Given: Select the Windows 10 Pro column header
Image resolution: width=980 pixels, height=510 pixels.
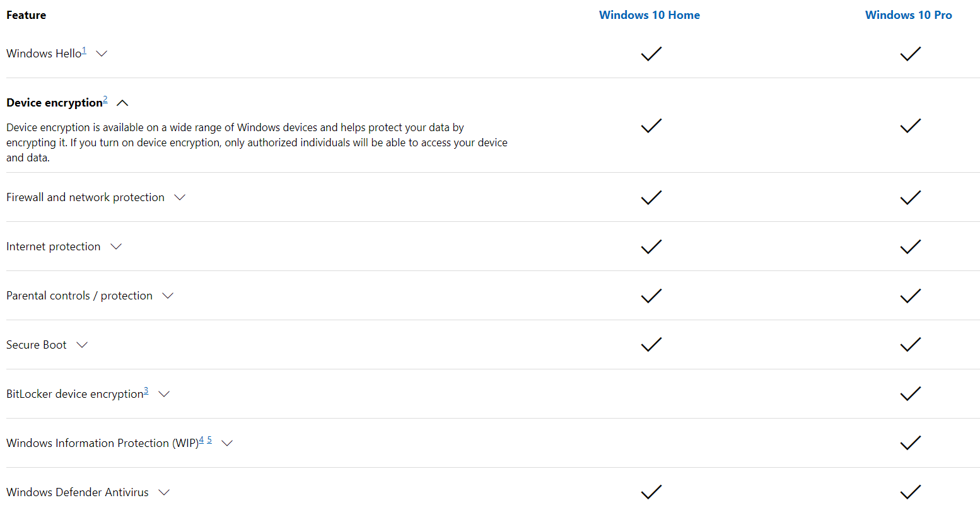Looking at the screenshot, I should pyautogui.click(x=909, y=14).
